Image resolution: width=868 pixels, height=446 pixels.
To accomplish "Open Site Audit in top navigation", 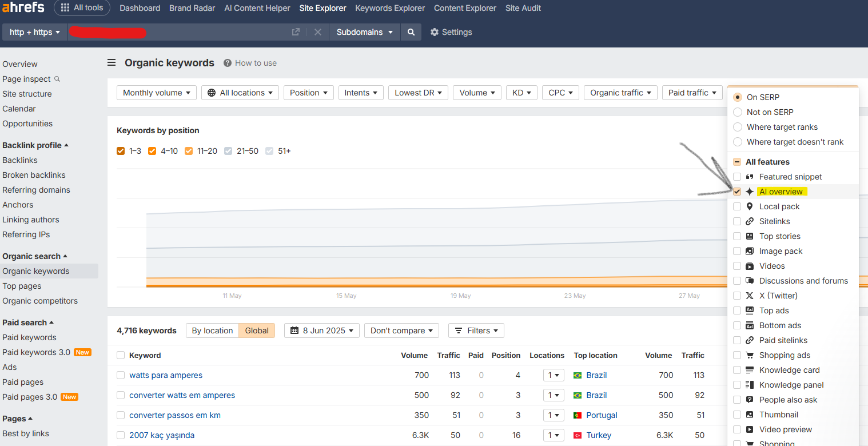I will (523, 8).
